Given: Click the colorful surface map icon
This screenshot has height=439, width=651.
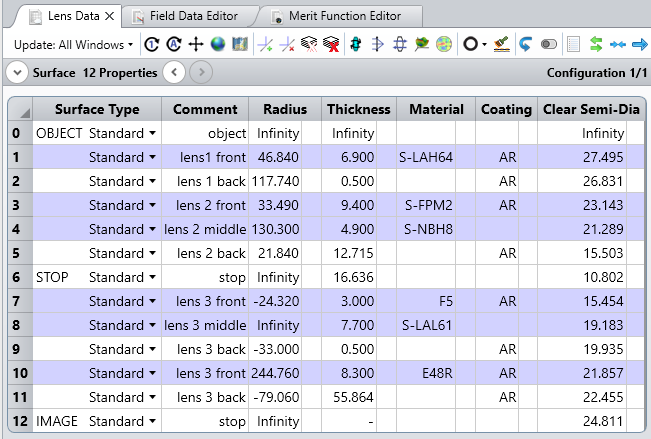Looking at the screenshot, I should [422, 44].
